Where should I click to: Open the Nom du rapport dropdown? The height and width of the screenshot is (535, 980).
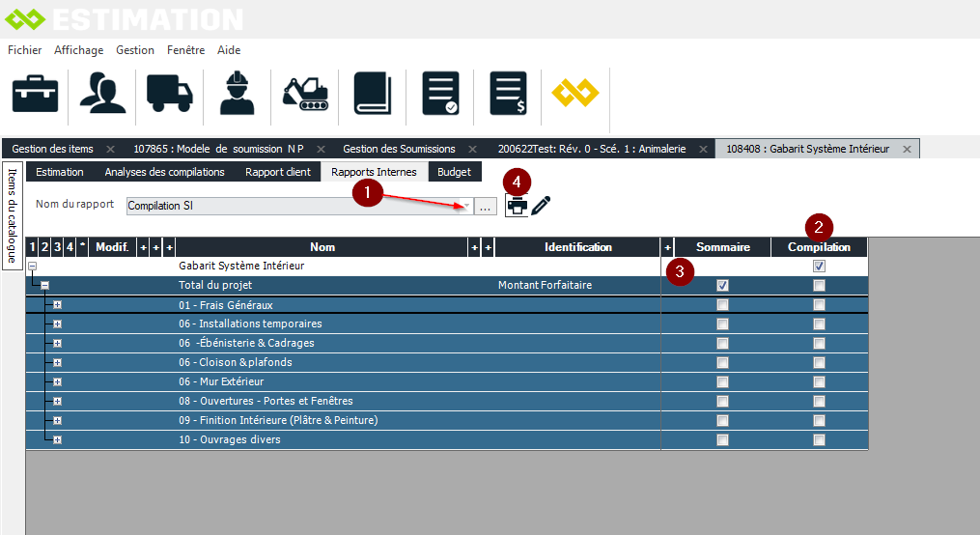coord(467,206)
